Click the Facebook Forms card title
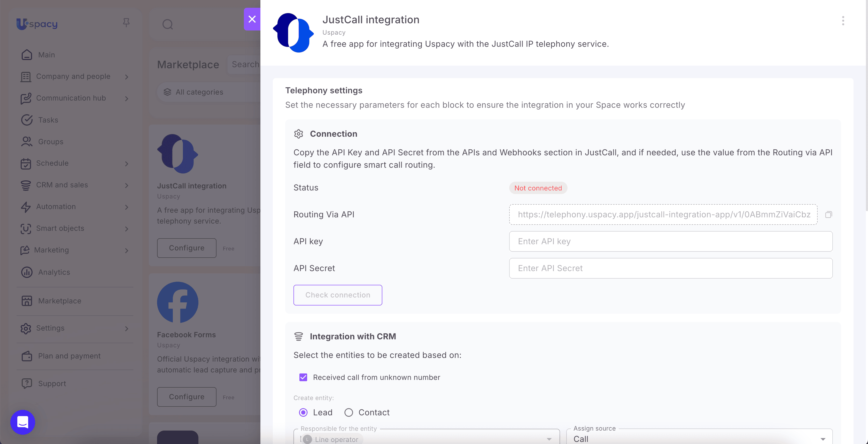 (186, 335)
